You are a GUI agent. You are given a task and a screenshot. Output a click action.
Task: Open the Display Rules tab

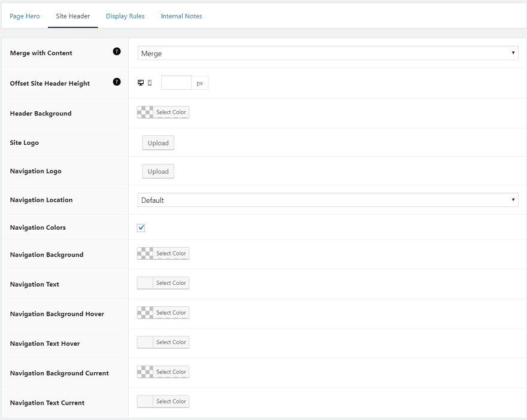pos(125,16)
